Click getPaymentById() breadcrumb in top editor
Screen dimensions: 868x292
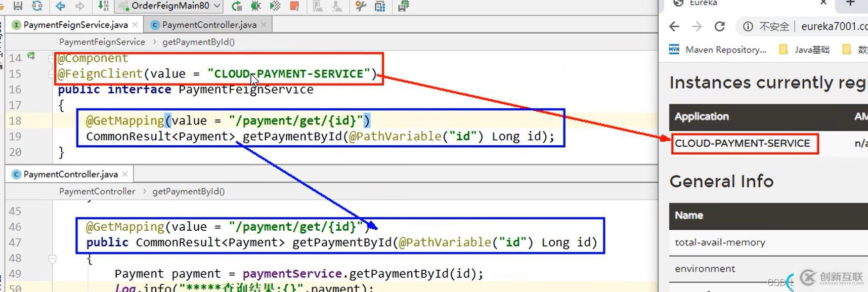198,42
